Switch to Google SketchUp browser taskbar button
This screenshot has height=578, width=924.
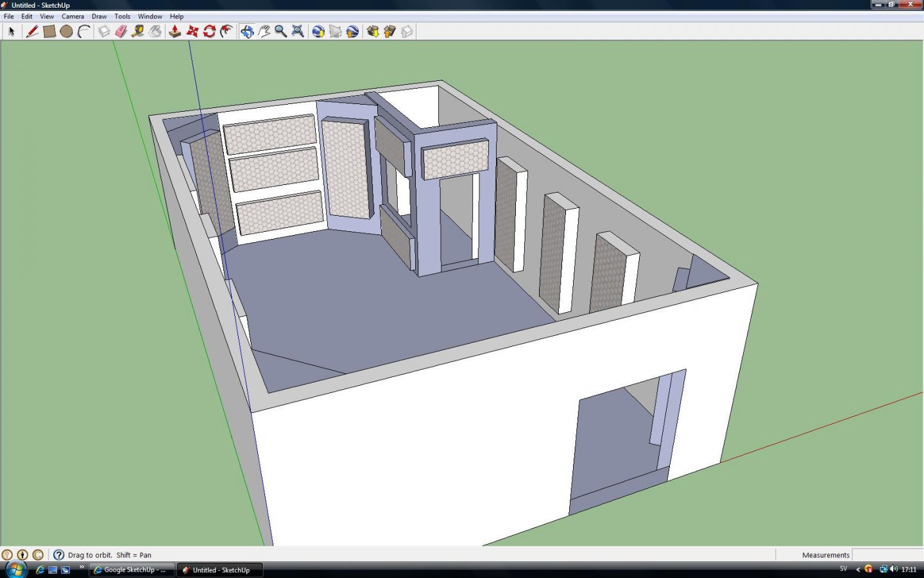click(132, 570)
